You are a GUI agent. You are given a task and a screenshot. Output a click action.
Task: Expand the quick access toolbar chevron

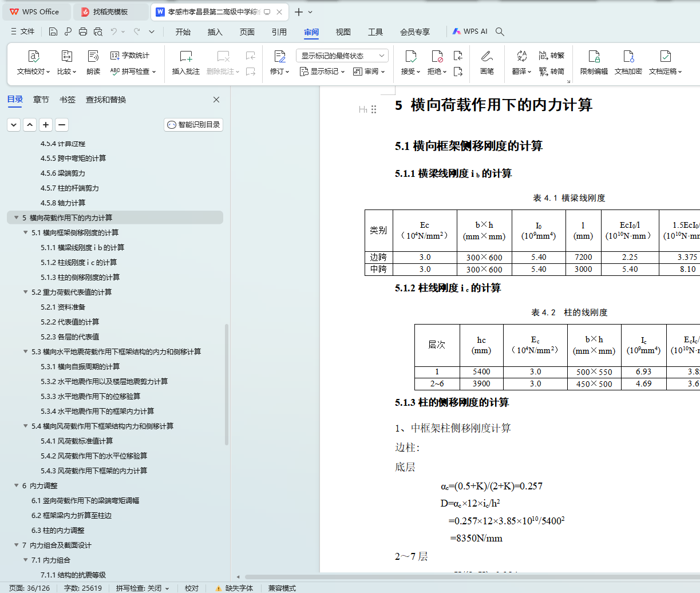tap(152, 31)
